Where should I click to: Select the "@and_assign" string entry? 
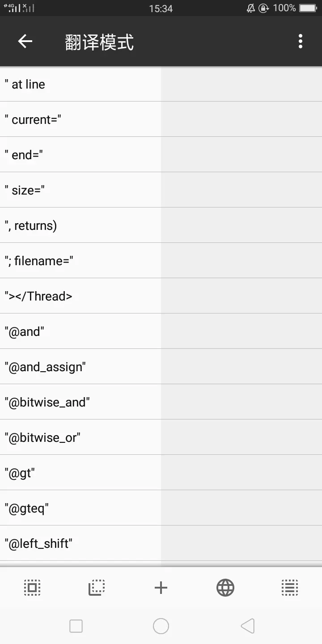(x=80, y=367)
